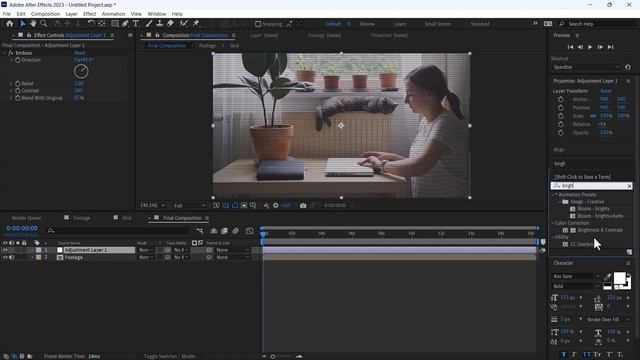Click the Faux Bold button in Character panel
This screenshot has width=640, height=360.
(x=564, y=354)
